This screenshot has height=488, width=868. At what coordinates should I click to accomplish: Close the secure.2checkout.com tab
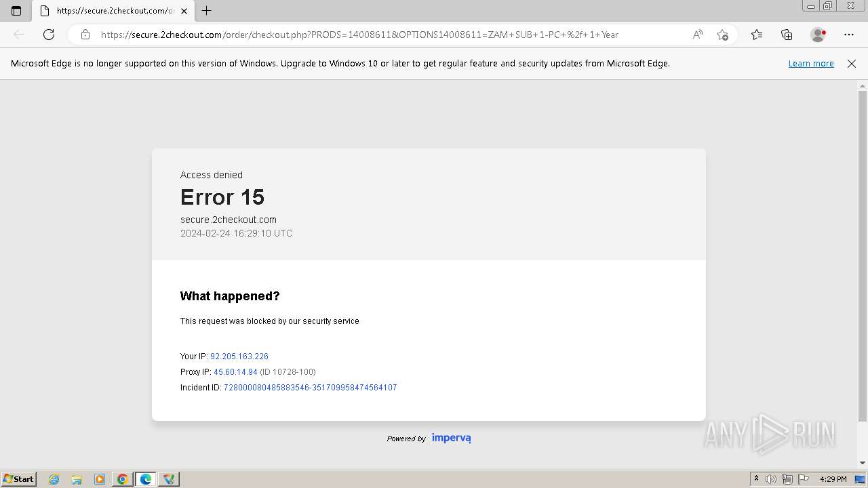[184, 11]
